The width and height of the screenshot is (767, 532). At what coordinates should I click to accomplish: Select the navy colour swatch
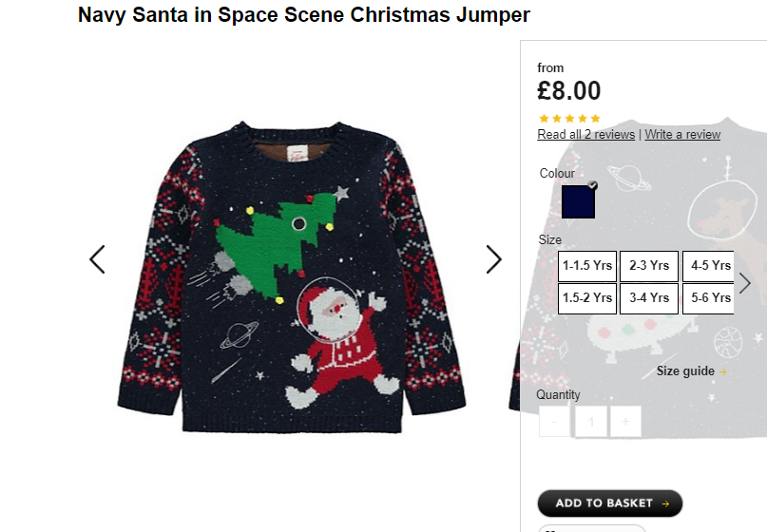pos(578,201)
